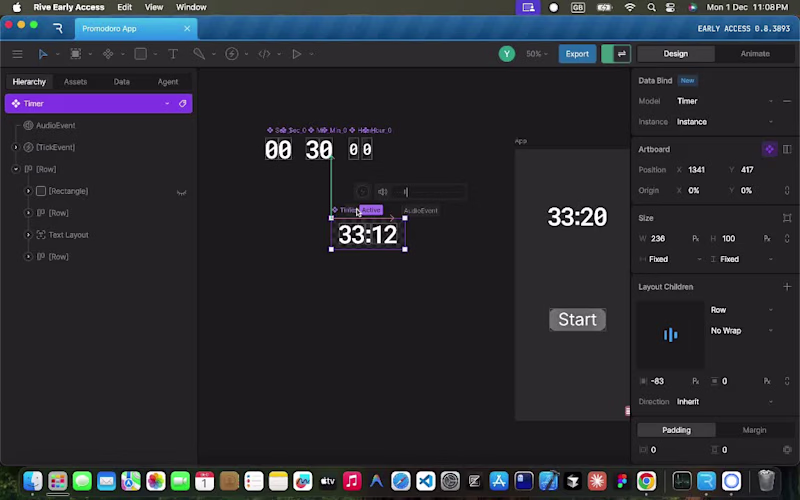The image size is (800, 500).
Task: Open Google Chrome from the dock
Action: coord(646,481)
